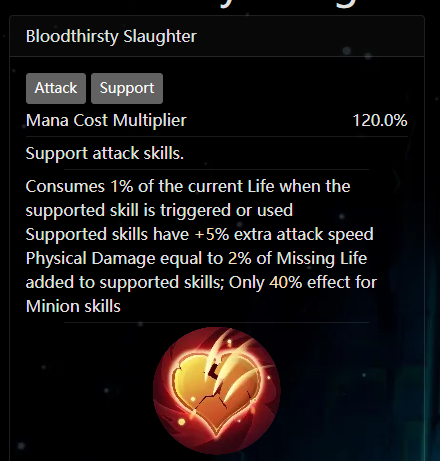Select the Attack tag

pos(56,88)
